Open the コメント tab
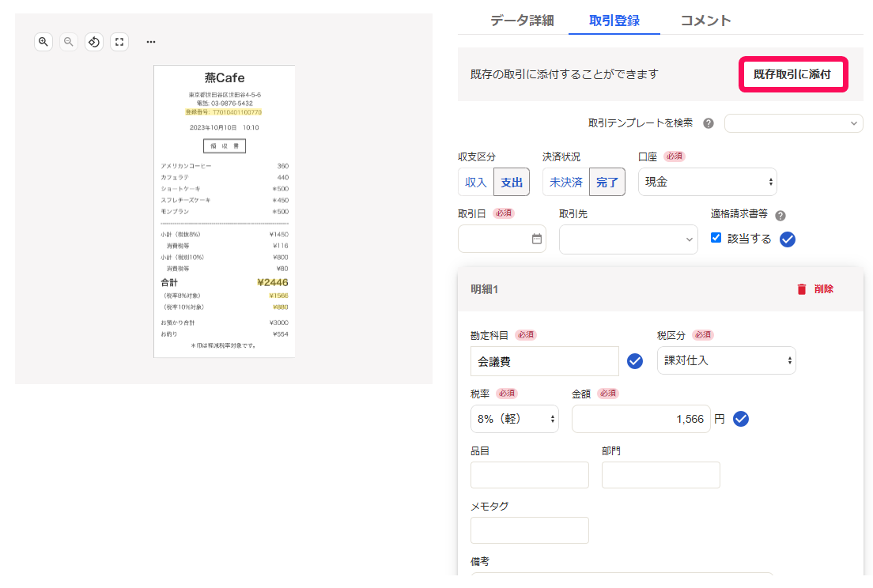The width and height of the screenshot is (873, 588). coord(705,21)
